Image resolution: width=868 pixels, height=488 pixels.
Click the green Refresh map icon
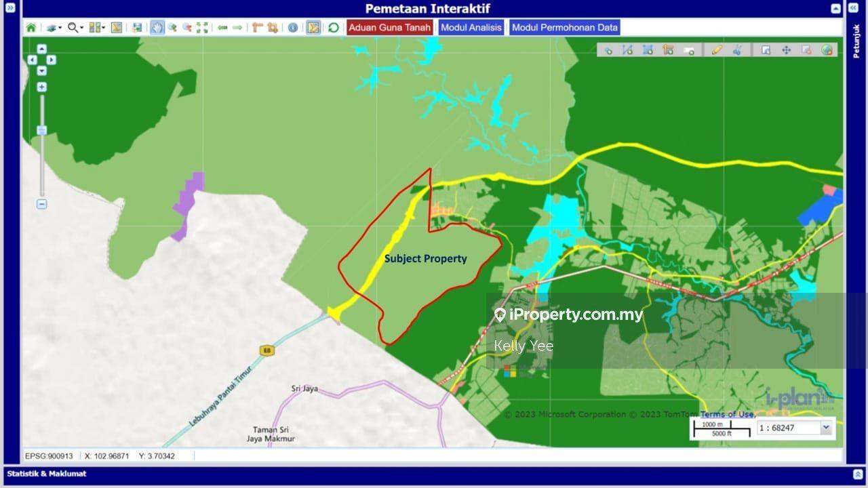pyautogui.click(x=333, y=28)
